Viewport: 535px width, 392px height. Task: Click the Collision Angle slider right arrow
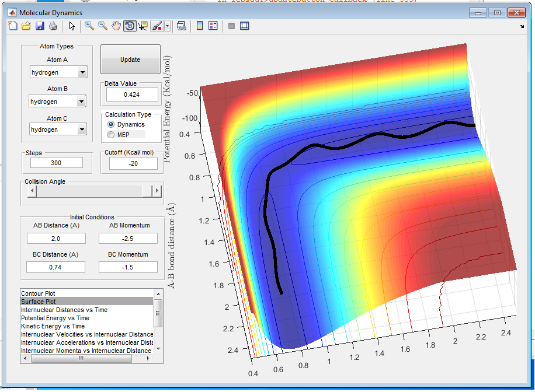click(157, 191)
